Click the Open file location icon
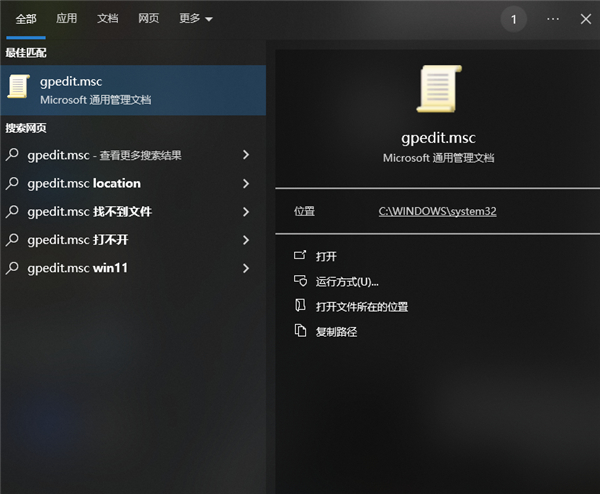This screenshot has height=494, width=600. coord(299,306)
